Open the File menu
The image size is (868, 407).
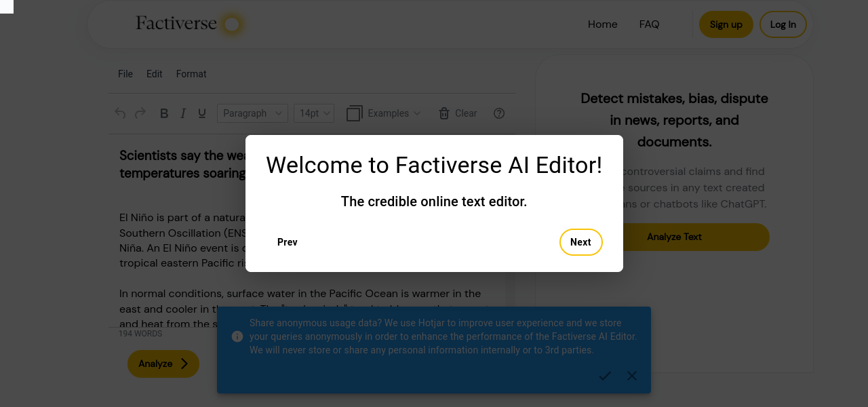pyautogui.click(x=125, y=74)
